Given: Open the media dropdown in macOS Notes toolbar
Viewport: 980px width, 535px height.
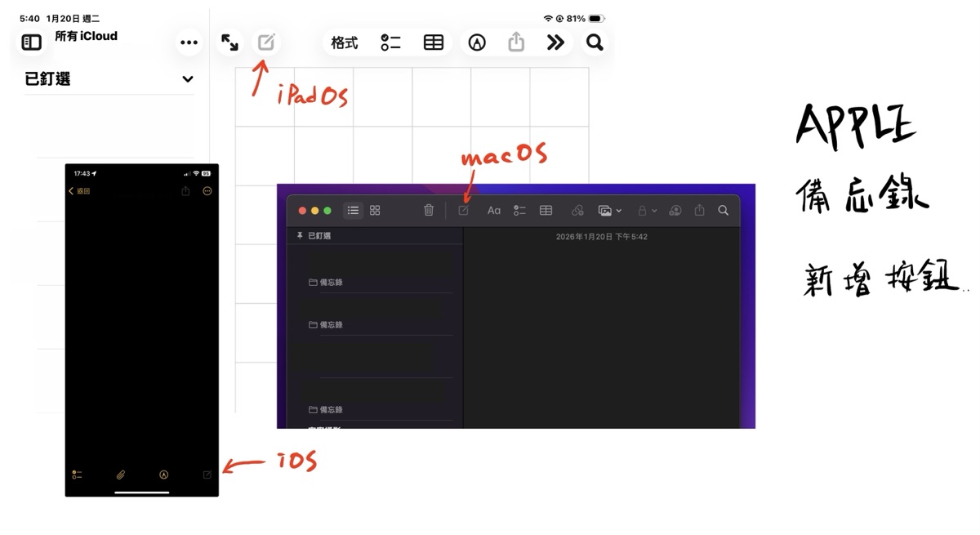Looking at the screenshot, I should [609, 210].
